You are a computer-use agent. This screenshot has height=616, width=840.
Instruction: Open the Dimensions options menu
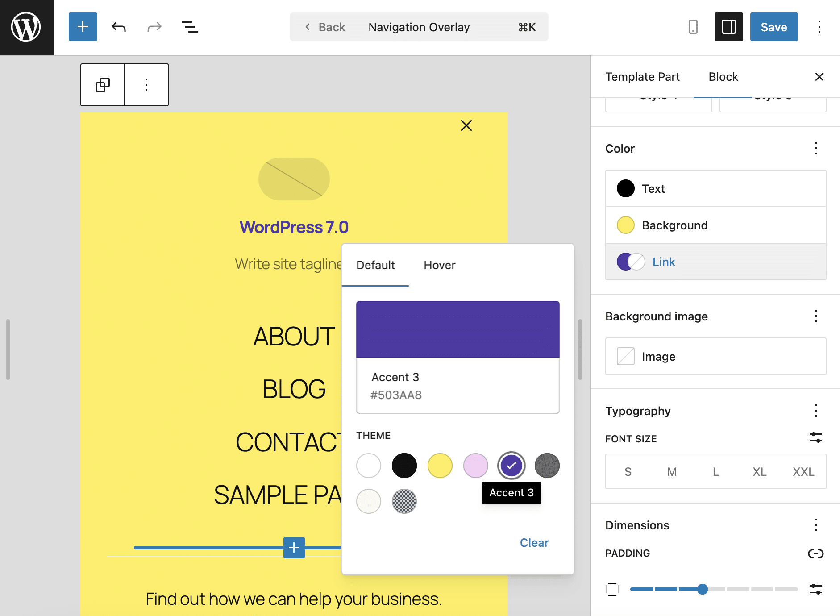(815, 525)
